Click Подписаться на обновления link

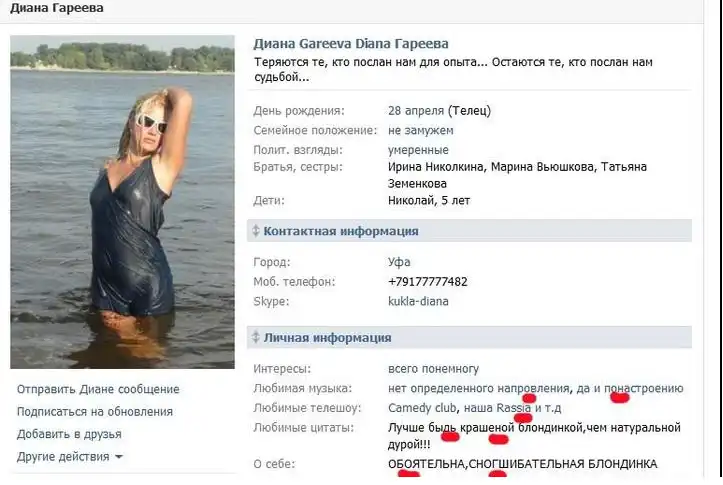point(95,412)
